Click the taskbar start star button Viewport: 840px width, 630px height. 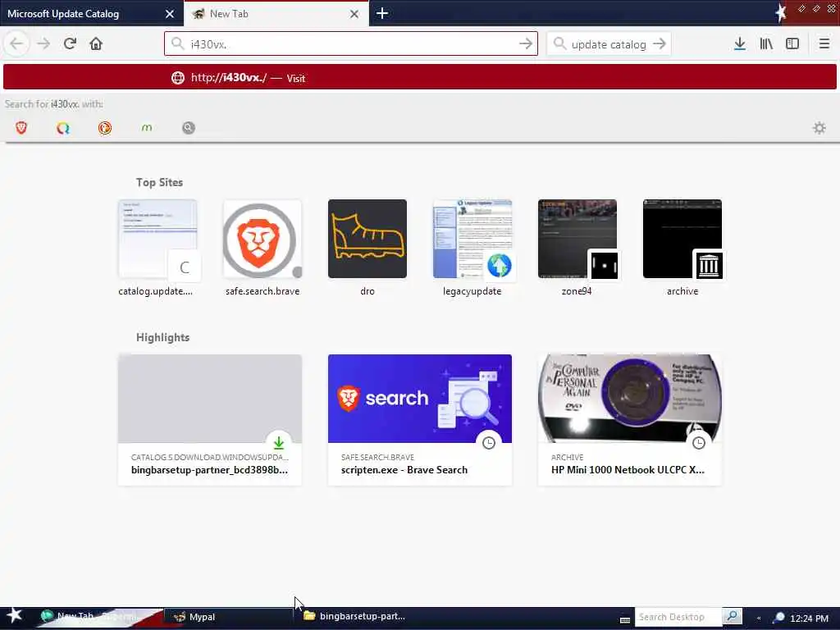click(x=14, y=616)
